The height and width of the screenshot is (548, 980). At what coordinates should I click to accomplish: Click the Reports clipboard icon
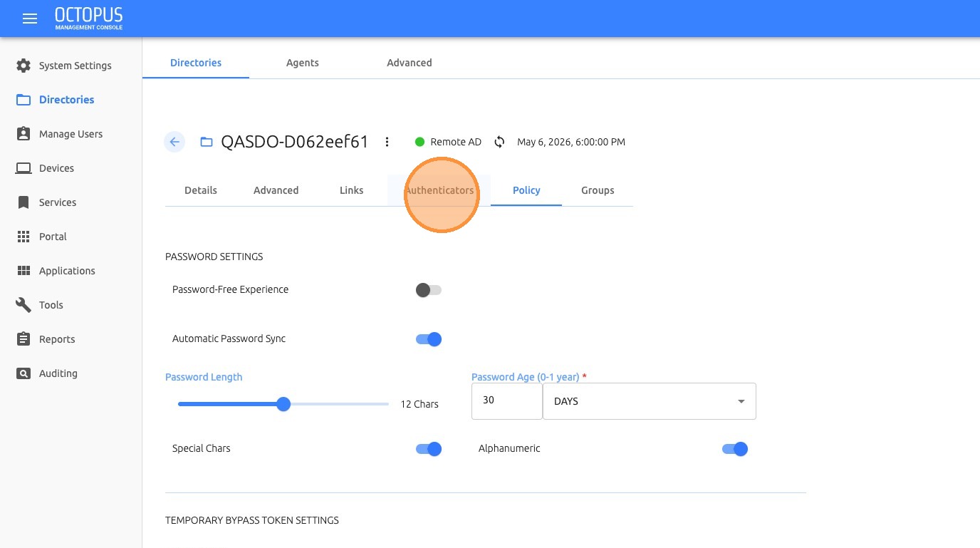click(x=24, y=339)
